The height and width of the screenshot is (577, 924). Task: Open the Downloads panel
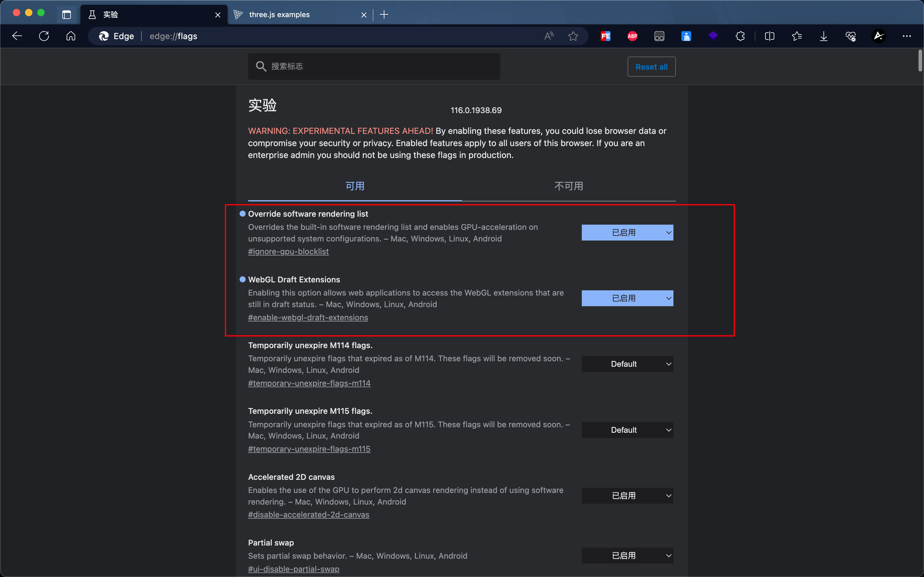tap(824, 36)
